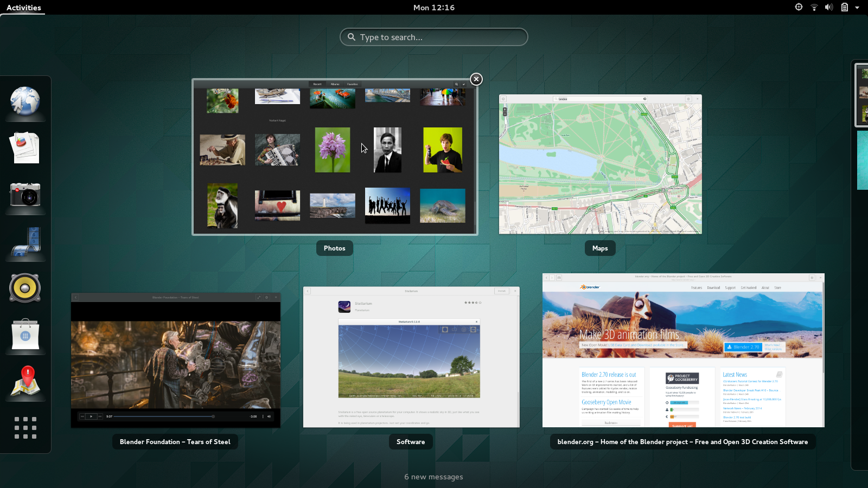Click in the Type to search field
Image resolution: width=868 pixels, height=488 pixels.
coord(434,37)
